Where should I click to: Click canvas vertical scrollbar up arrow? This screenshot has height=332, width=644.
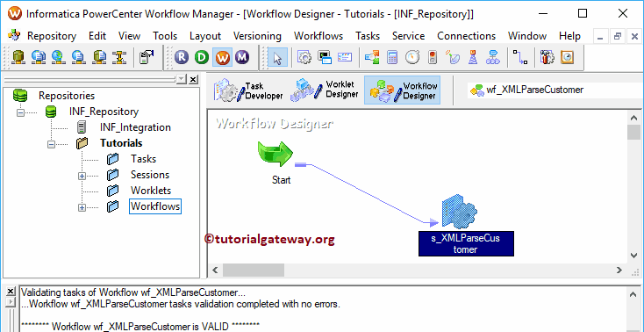click(x=633, y=118)
